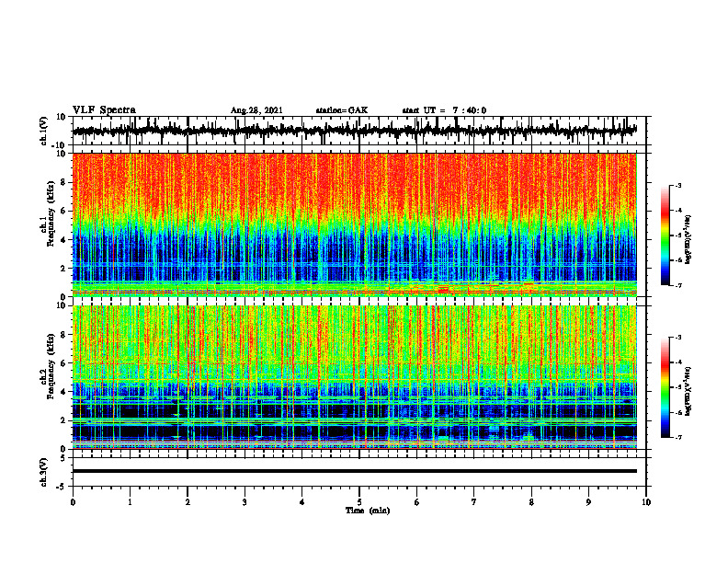Click the "6" kHz tick of ch.1 spectrogram
Image resolution: width=728 pixels, height=563 pixels.
[x=63, y=211]
